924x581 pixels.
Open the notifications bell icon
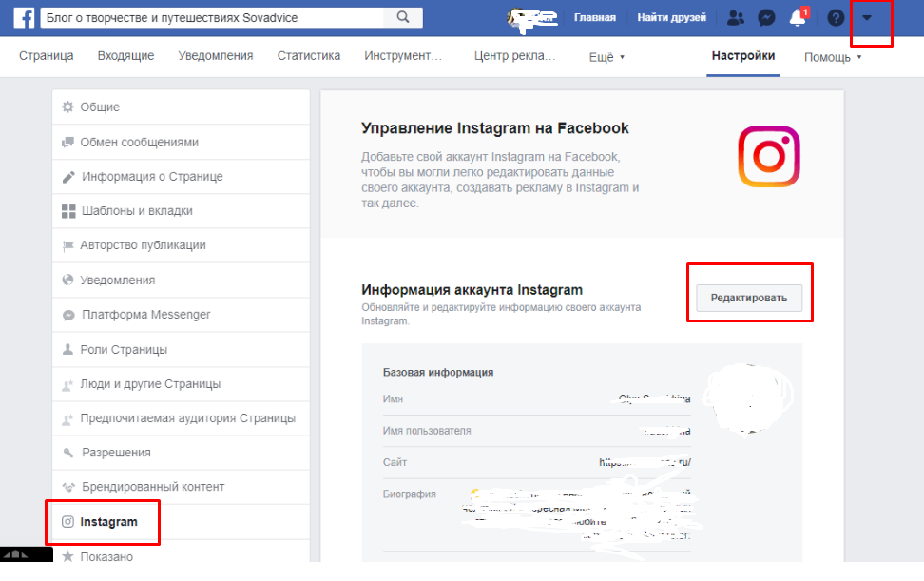click(798, 18)
